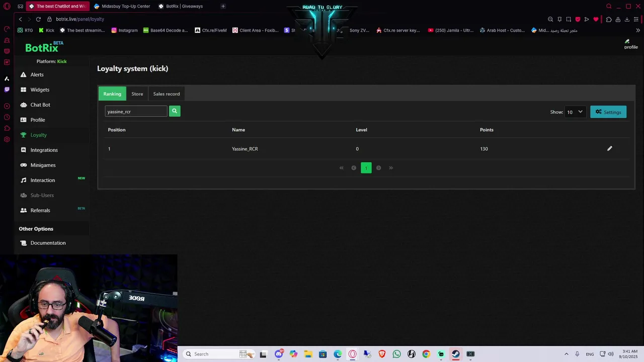Open the Documentation link
The width and height of the screenshot is (644, 362).
click(48, 243)
